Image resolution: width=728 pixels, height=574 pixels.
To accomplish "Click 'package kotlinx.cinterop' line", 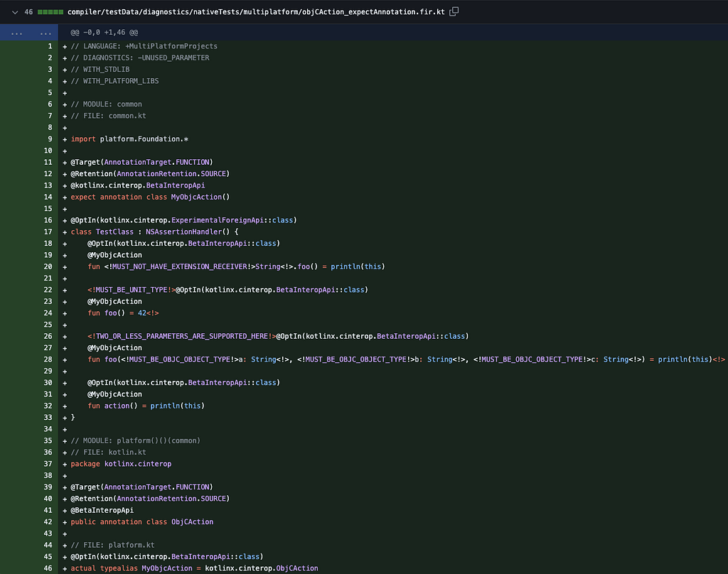I will [x=121, y=464].
